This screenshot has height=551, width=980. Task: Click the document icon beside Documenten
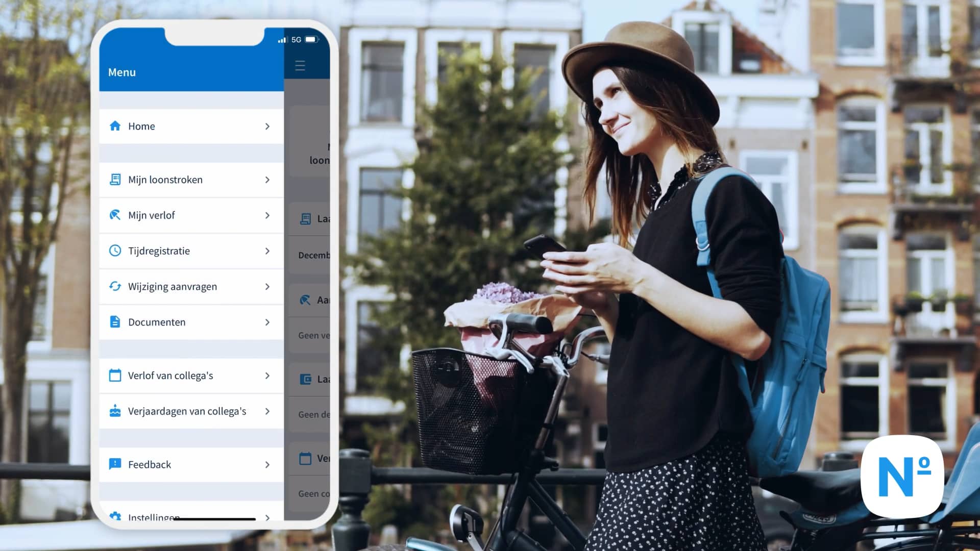(x=115, y=322)
